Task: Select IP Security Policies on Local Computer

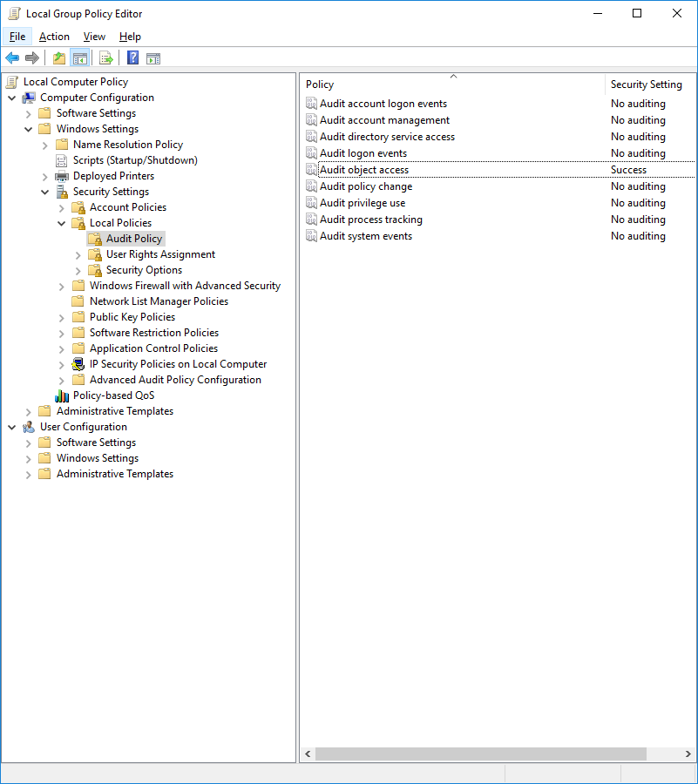Action: pos(178,364)
